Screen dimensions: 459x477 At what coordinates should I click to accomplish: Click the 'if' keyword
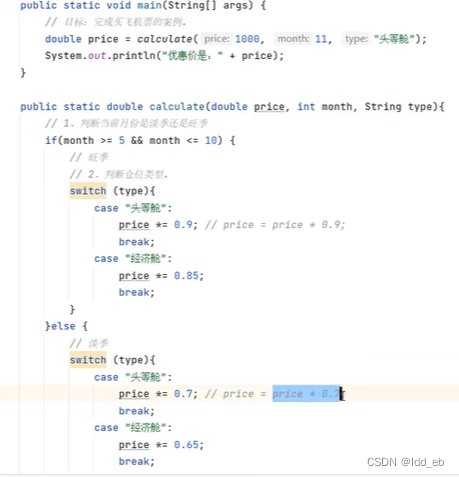pos(51,140)
